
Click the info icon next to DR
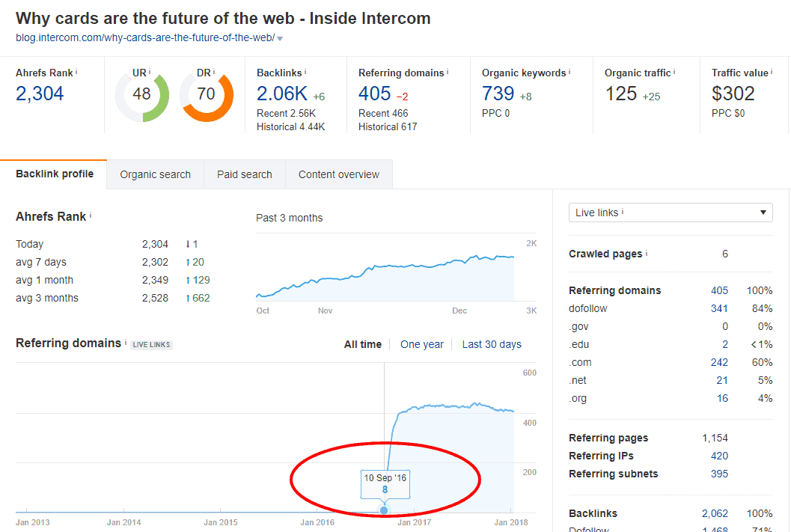click(x=214, y=72)
